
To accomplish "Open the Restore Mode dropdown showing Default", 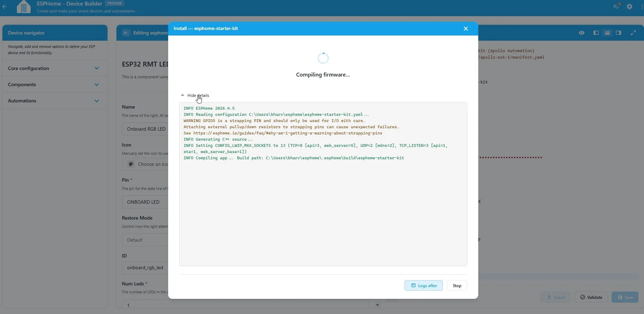I will tap(145, 240).
